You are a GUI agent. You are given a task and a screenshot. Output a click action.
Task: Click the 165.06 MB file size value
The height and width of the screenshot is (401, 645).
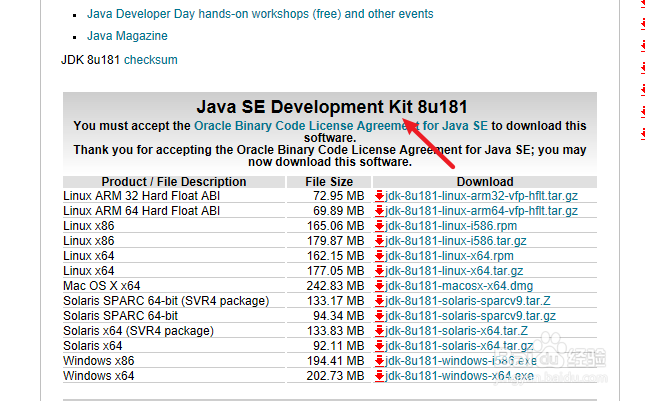point(336,226)
